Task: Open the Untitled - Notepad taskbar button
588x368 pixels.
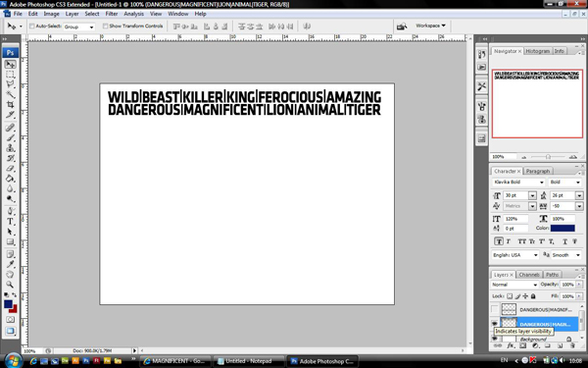Action: (248, 361)
